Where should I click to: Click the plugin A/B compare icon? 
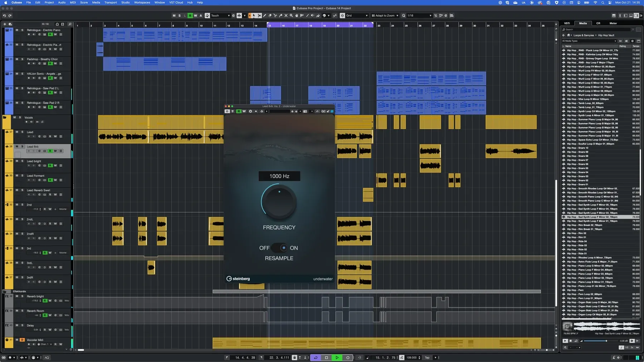(x=250, y=111)
